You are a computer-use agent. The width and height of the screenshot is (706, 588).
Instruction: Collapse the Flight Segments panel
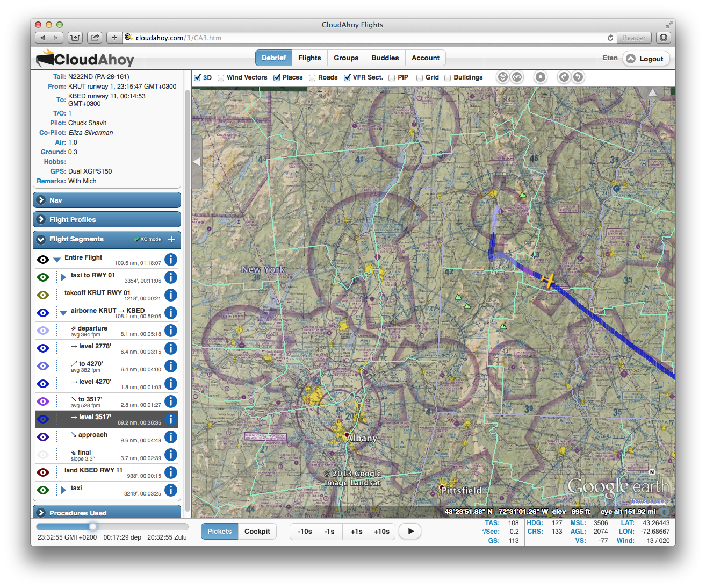(x=41, y=239)
